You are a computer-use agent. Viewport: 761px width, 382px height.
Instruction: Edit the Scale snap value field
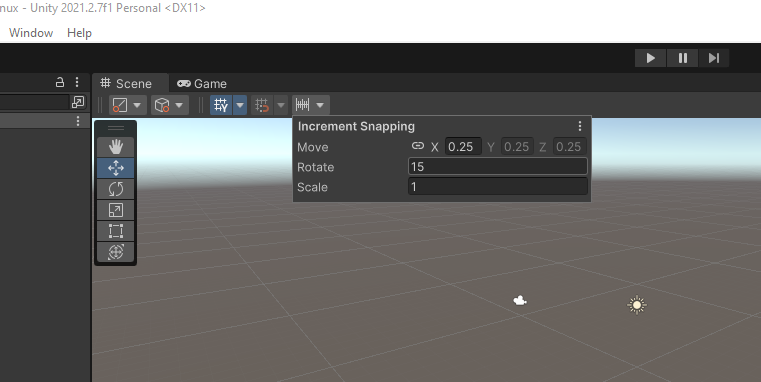click(497, 186)
